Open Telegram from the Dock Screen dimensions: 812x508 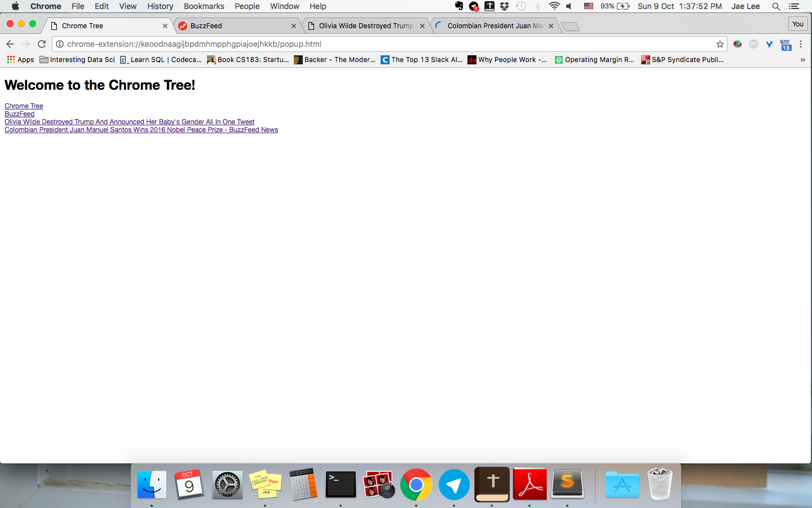click(x=454, y=484)
